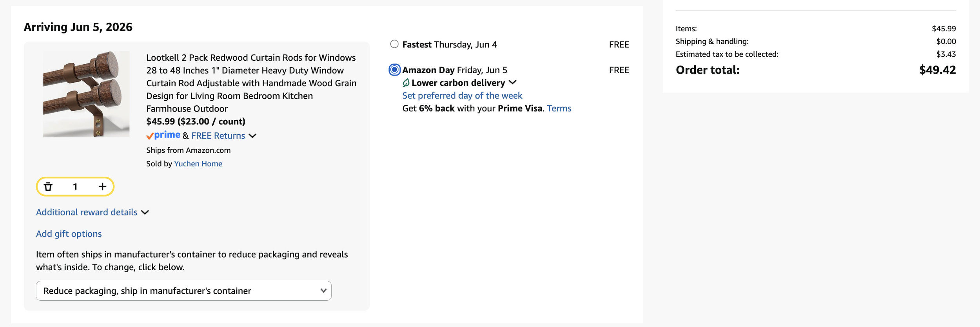Click the quantity number 1

(x=75, y=187)
